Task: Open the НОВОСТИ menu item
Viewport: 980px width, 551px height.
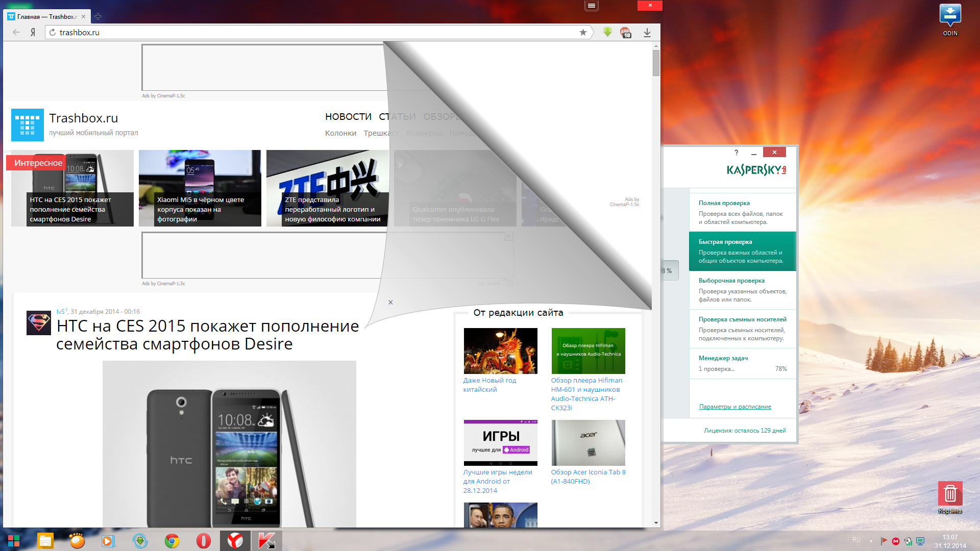Action: [x=348, y=117]
